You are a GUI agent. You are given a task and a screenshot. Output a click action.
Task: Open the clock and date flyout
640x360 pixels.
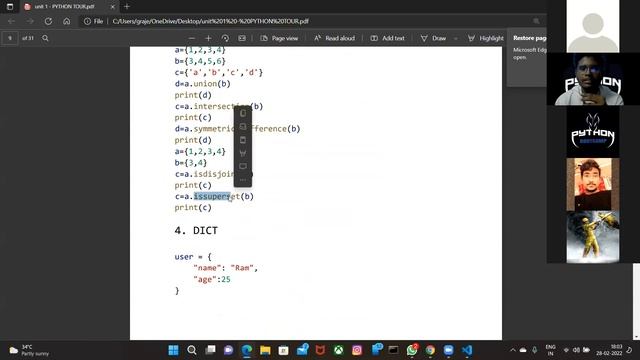click(x=609, y=350)
